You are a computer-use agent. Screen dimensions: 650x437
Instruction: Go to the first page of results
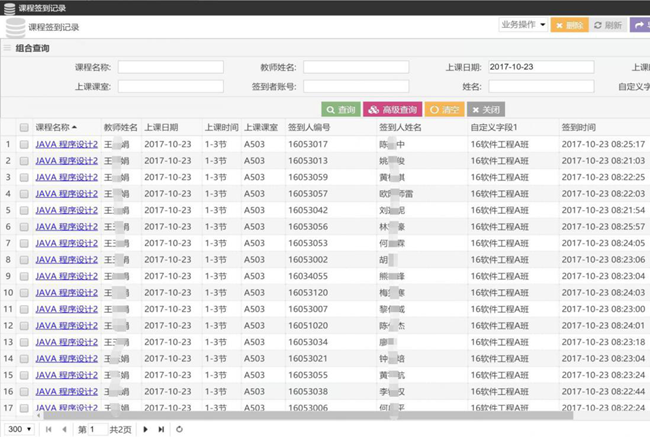[48, 429]
